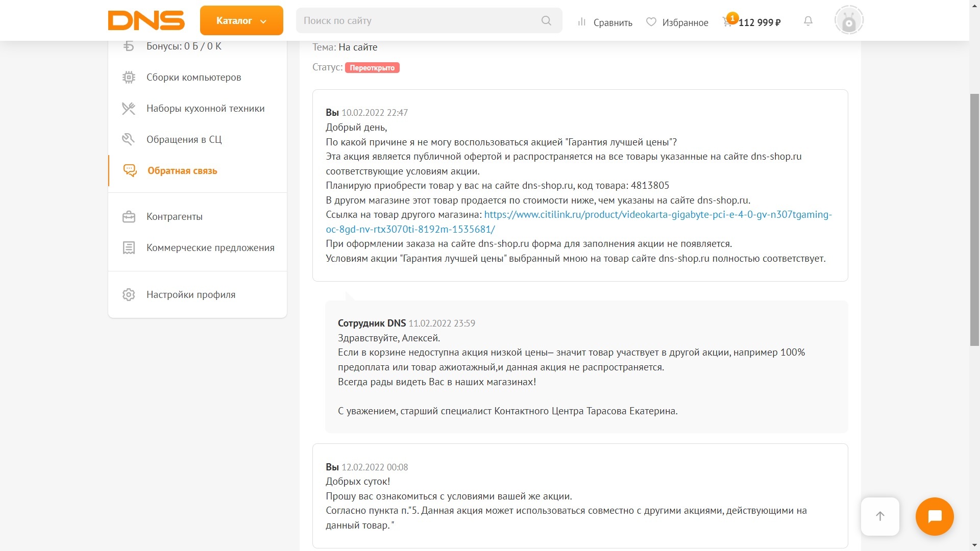Click timestamp 10.02.2022 22:47
This screenshot has height=551, width=980.
point(374,113)
